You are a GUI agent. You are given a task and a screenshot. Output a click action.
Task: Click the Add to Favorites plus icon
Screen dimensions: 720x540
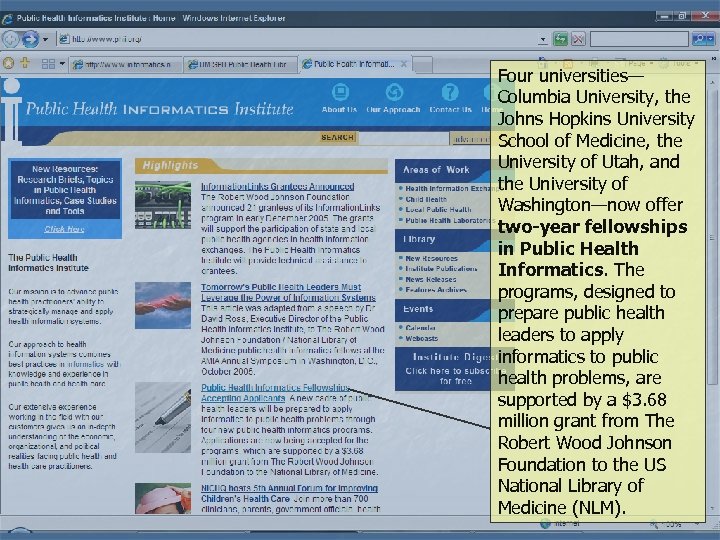(25, 63)
